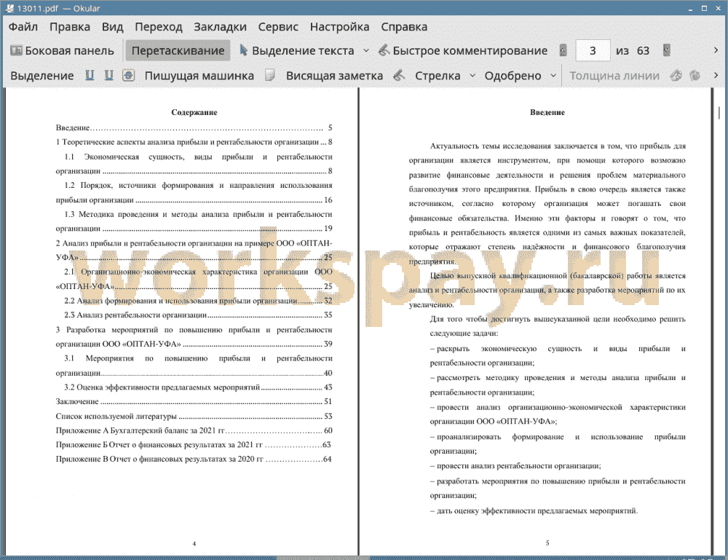Click the page number 4 at page bottom
The height and width of the screenshot is (560, 728).
point(194,543)
